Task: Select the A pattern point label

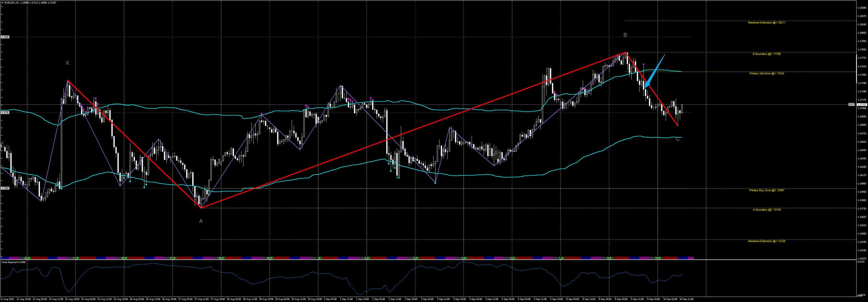Action: point(201,221)
